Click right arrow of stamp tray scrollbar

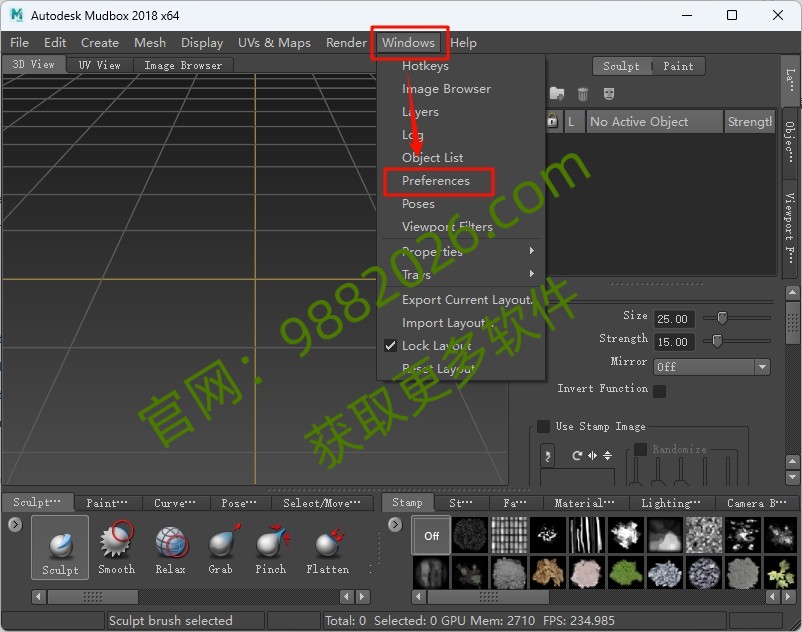(x=788, y=596)
